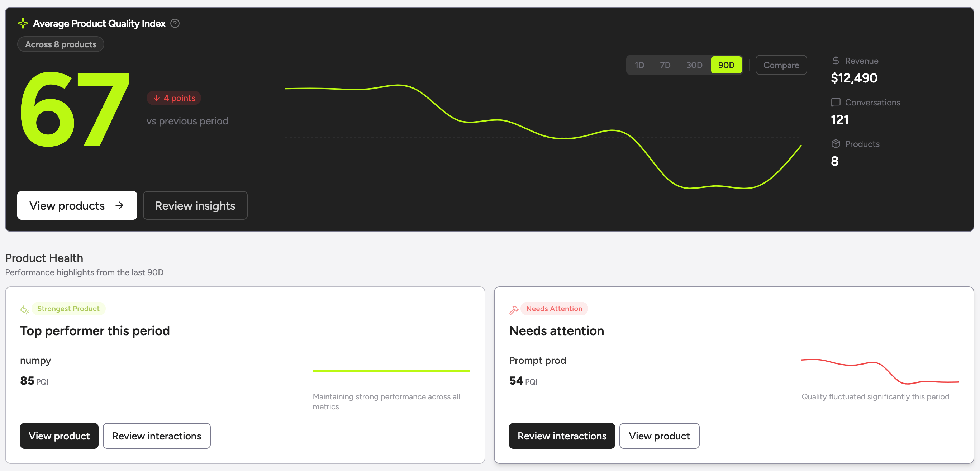
Task: Click the dollar Revenue icon
Action: pyautogui.click(x=836, y=61)
